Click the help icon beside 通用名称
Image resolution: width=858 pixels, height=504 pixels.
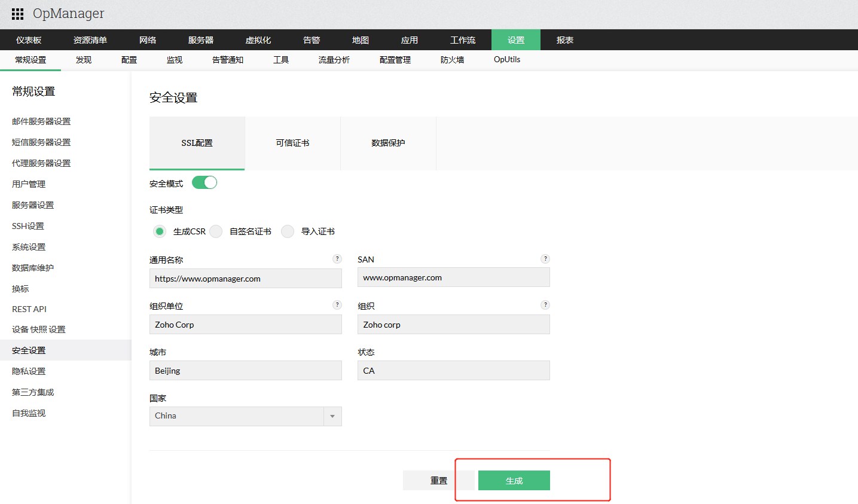pyautogui.click(x=337, y=258)
